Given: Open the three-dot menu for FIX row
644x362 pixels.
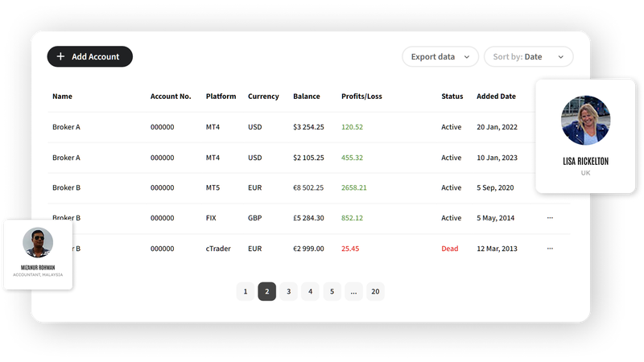Looking at the screenshot, I should 550,218.
